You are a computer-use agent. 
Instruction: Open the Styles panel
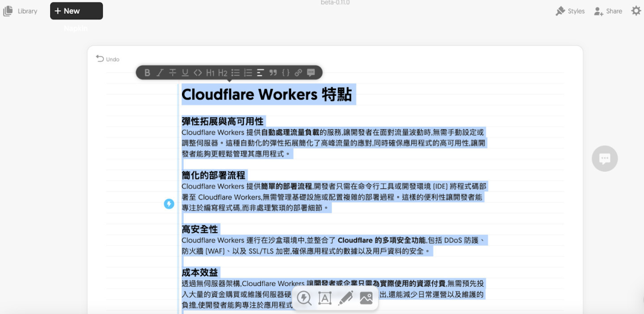tap(570, 11)
